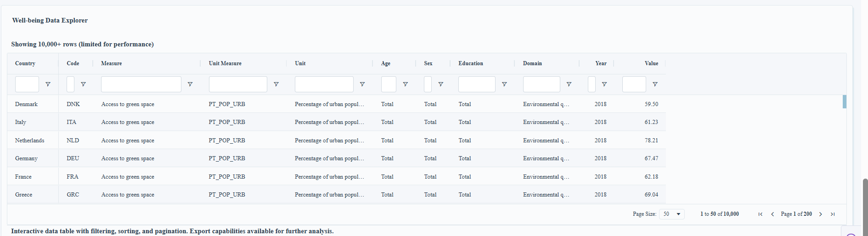Go to the next page
The width and height of the screenshot is (868, 236).
pos(821,214)
